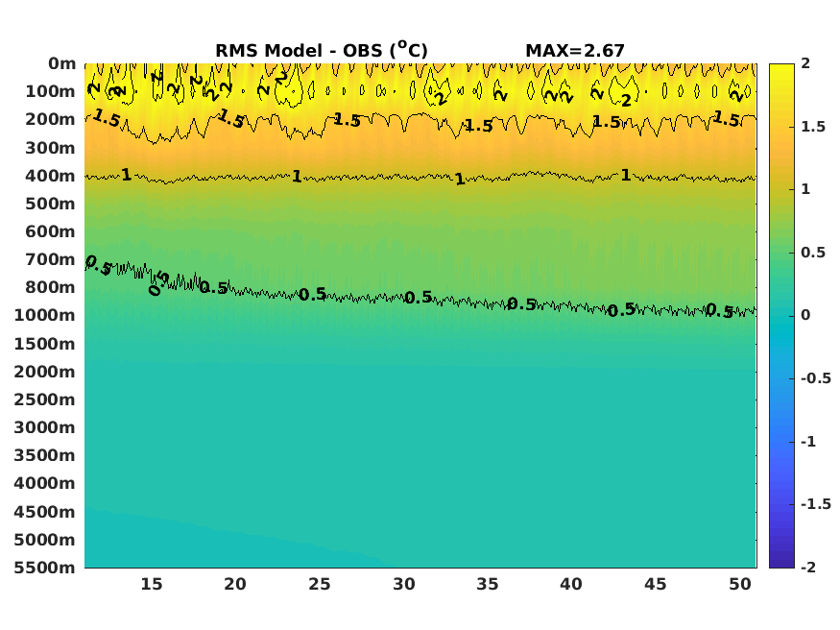The image size is (840, 630).
Task: Select the colorbar tick label "1.5"
Action: click(x=813, y=127)
